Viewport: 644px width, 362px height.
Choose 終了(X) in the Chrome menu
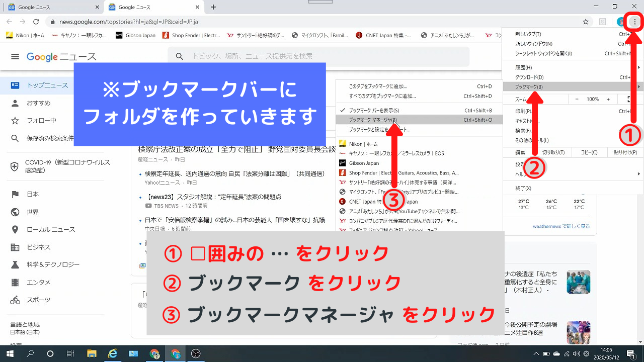pyautogui.click(x=573, y=188)
